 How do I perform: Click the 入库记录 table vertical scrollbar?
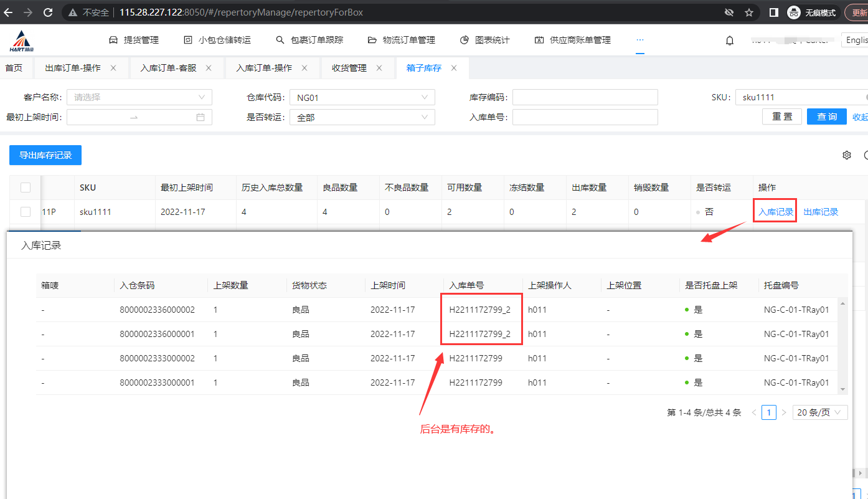[x=843, y=346]
